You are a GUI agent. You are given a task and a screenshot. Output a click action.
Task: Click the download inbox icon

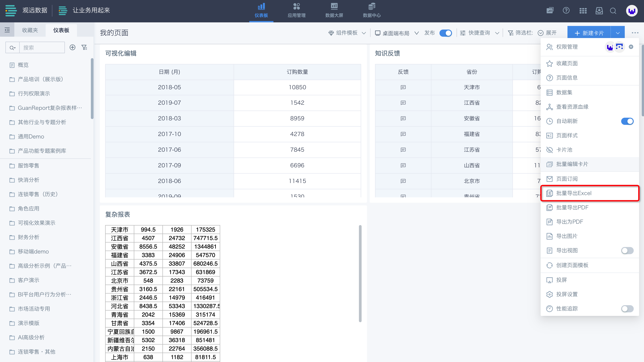(x=599, y=11)
